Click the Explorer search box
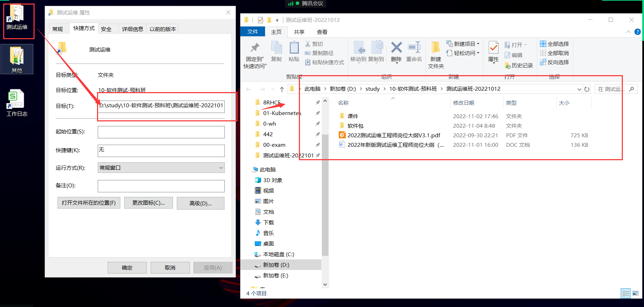 point(616,89)
